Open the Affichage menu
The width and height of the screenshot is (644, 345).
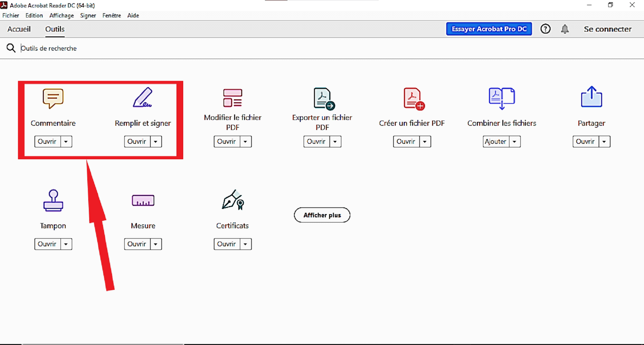point(62,15)
